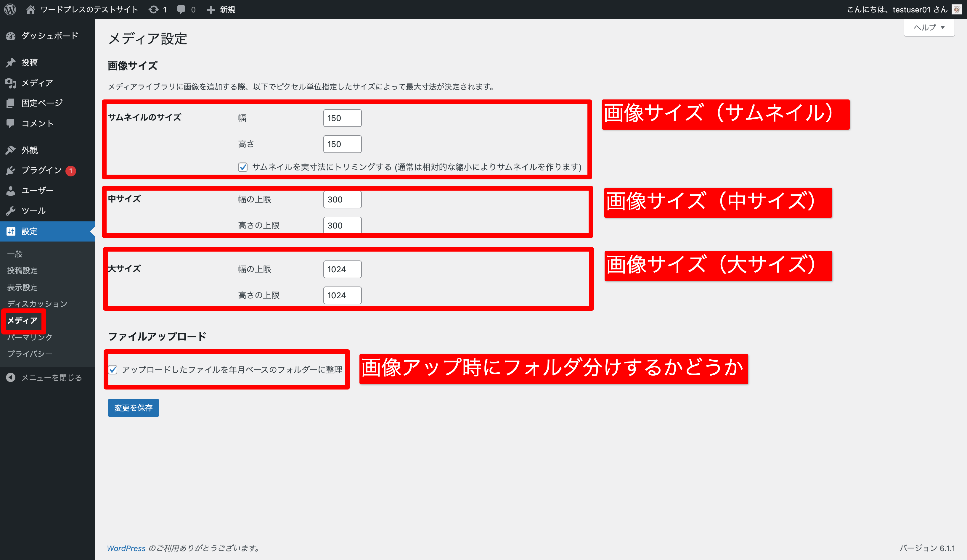
Task: Expand the ヘルプ dropdown tab
Action: [x=929, y=27]
